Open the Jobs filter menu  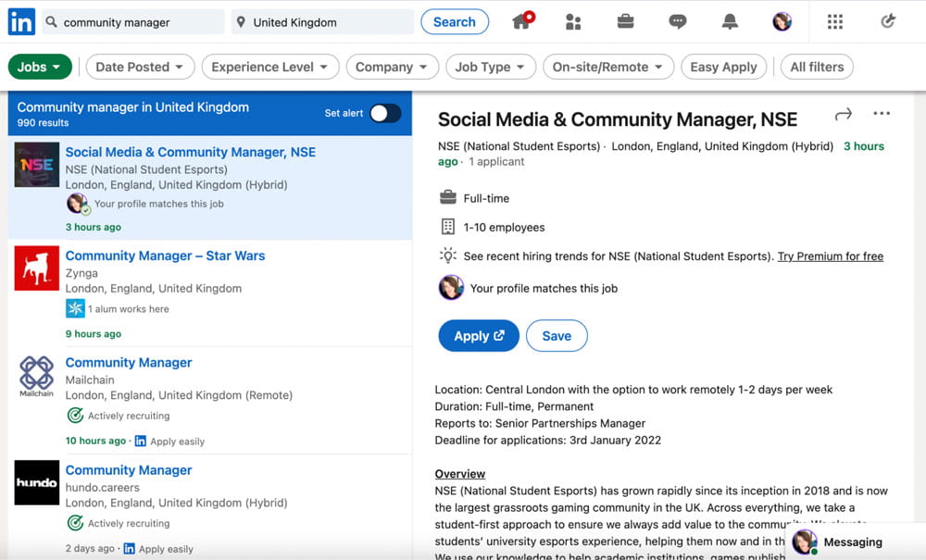coord(40,67)
